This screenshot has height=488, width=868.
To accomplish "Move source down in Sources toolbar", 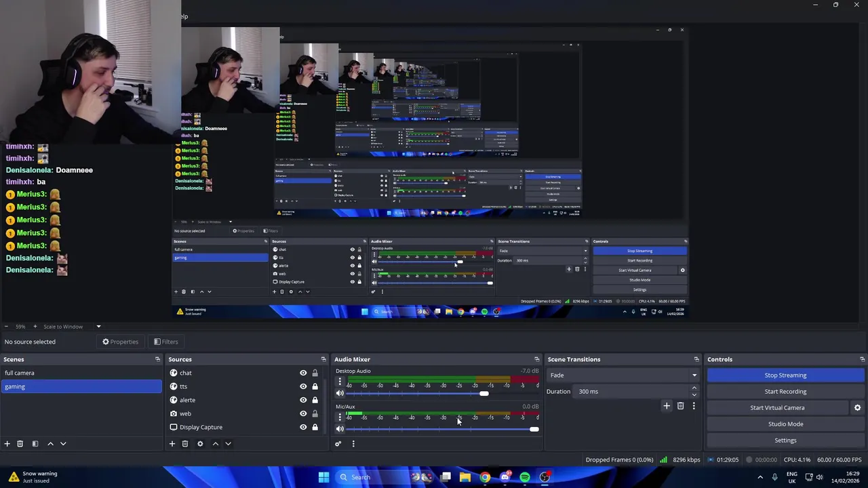I will [x=228, y=443].
